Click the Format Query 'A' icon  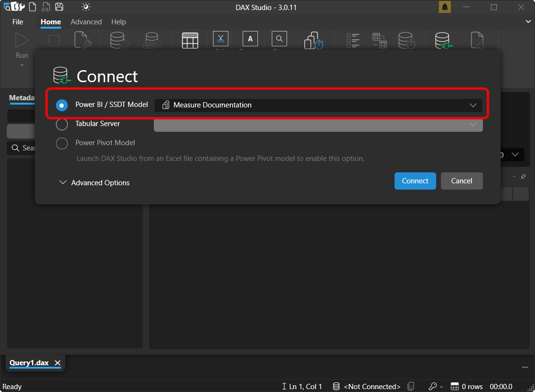click(250, 39)
